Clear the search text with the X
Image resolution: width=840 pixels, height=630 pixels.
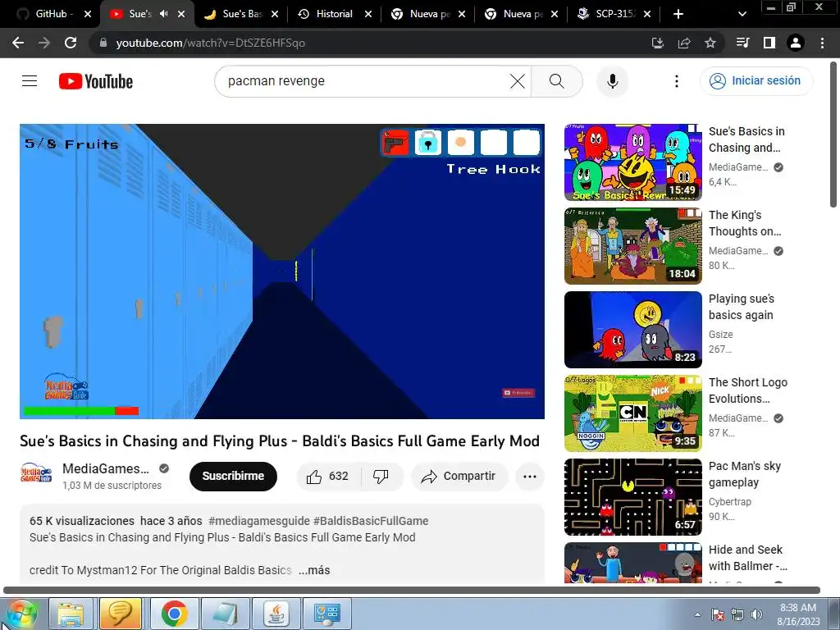coord(517,81)
